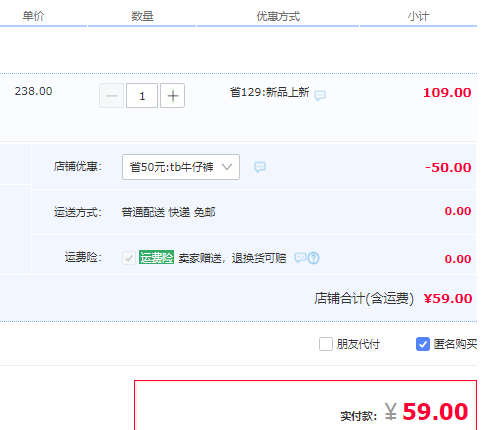Open comment bubble icon after 退换货可赔

[300, 257]
